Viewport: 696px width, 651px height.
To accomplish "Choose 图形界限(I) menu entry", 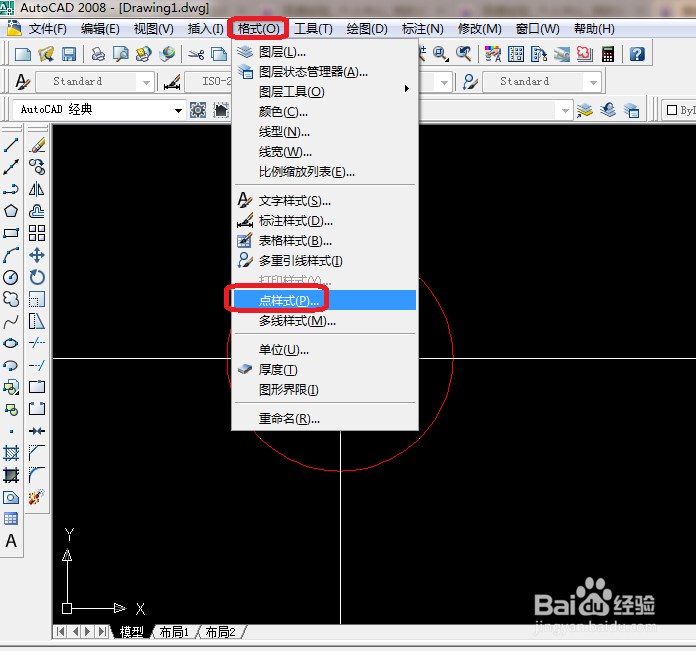I will click(325, 390).
